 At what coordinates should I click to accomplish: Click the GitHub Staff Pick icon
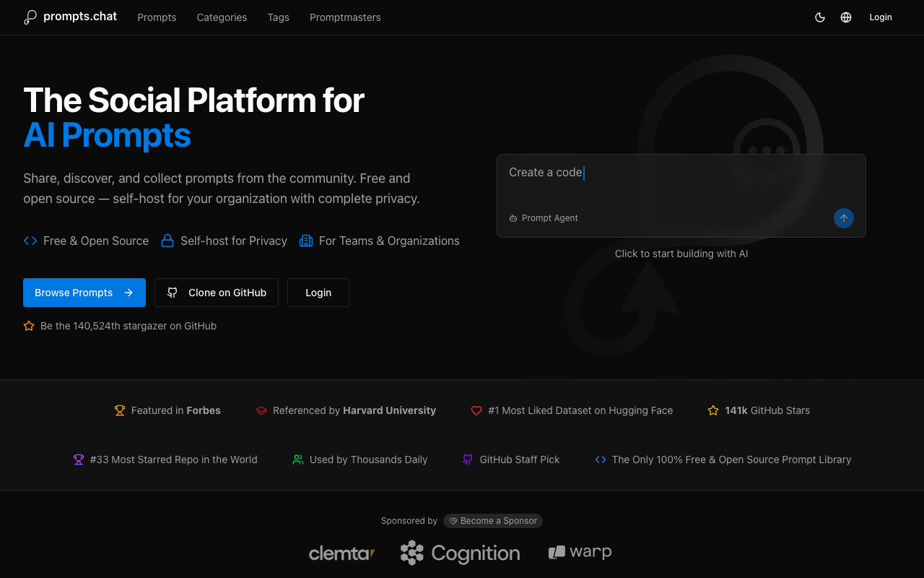tap(468, 460)
